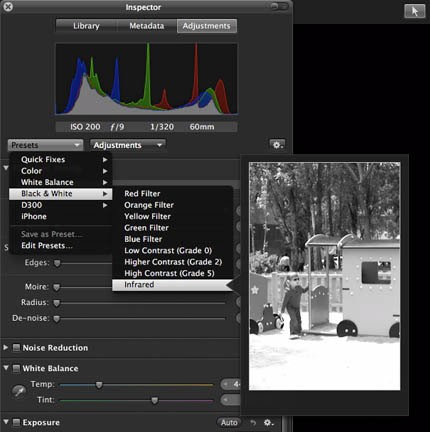Viewport: 430px width, 432px height.
Task: Click the Temp value field
Action: click(x=230, y=384)
